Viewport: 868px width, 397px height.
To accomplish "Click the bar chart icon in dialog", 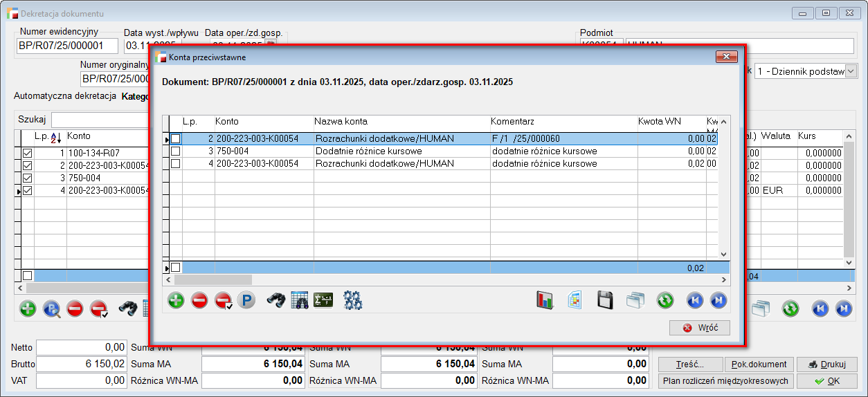I will pos(545,300).
